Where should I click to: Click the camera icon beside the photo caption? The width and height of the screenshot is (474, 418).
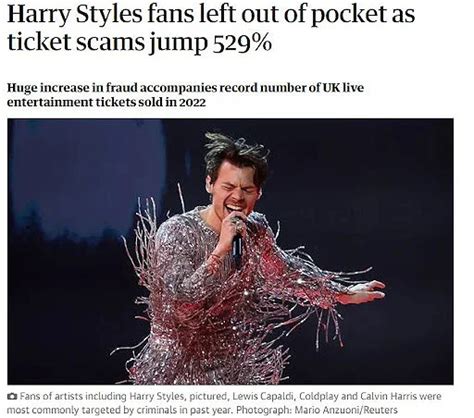click(x=12, y=396)
